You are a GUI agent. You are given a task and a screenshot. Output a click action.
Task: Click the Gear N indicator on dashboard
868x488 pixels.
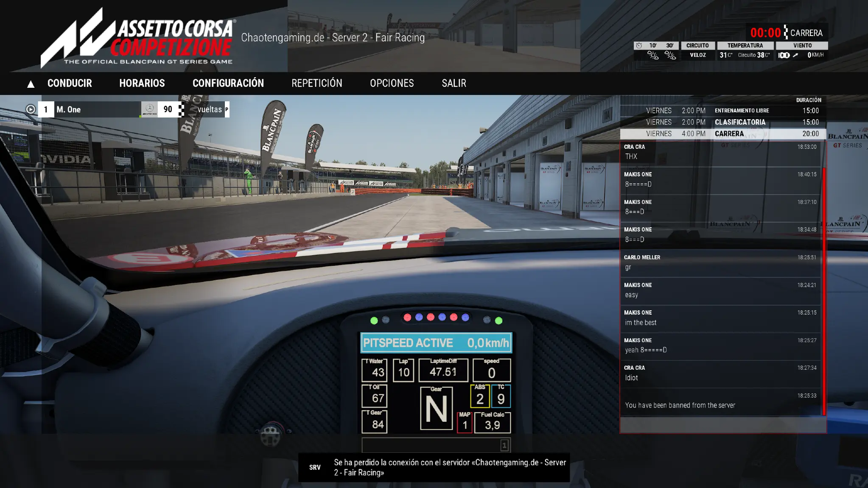point(436,408)
